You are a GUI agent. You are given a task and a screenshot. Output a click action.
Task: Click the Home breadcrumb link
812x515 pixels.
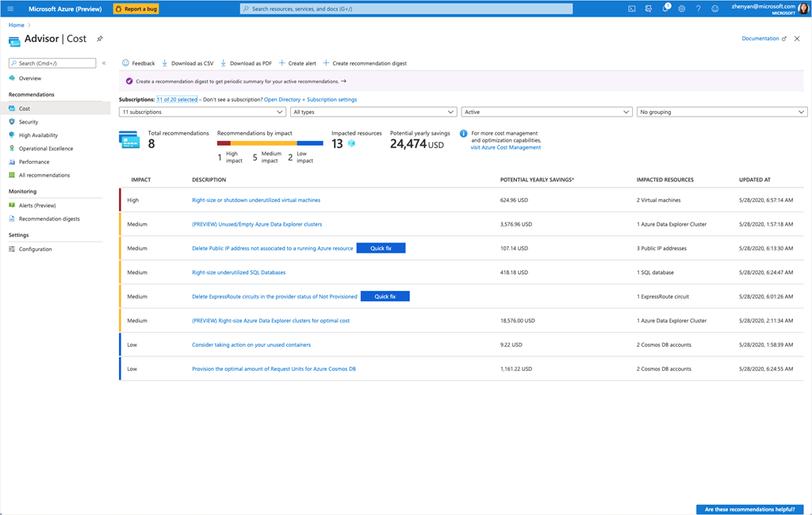click(x=17, y=25)
